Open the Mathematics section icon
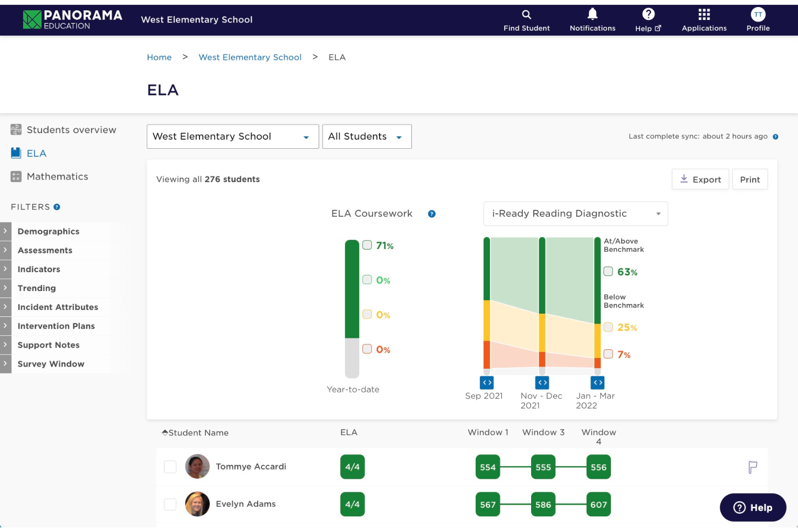 click(x=16, y=176)
